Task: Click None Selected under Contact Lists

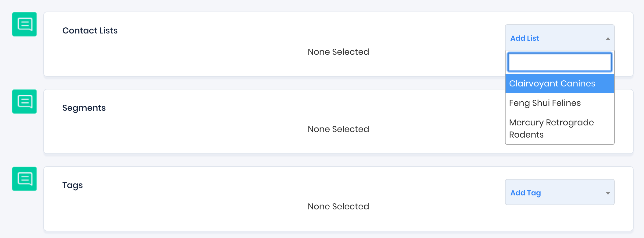Action: (x=338, y=52)
